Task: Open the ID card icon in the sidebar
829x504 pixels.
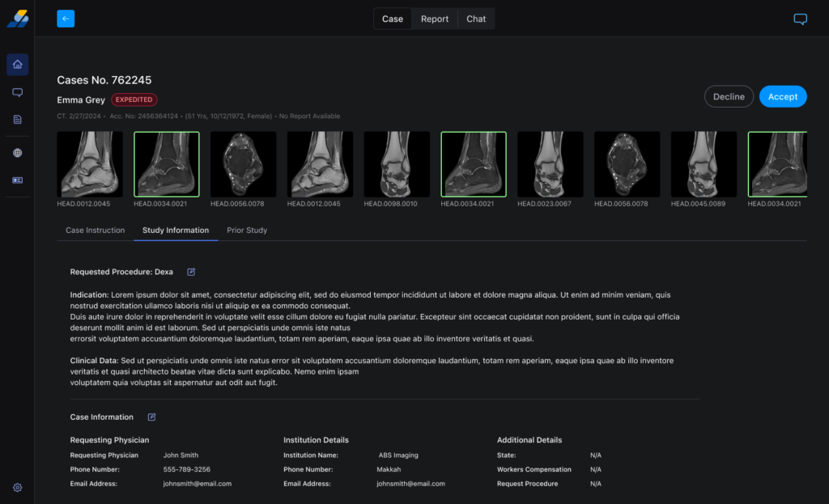Action: pos(17,180)
